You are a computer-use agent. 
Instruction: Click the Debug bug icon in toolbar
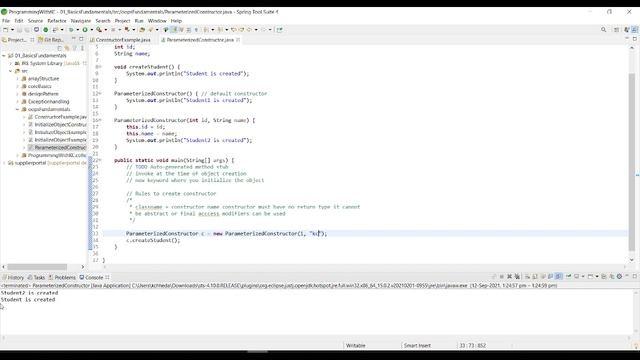tap(71, 29)
